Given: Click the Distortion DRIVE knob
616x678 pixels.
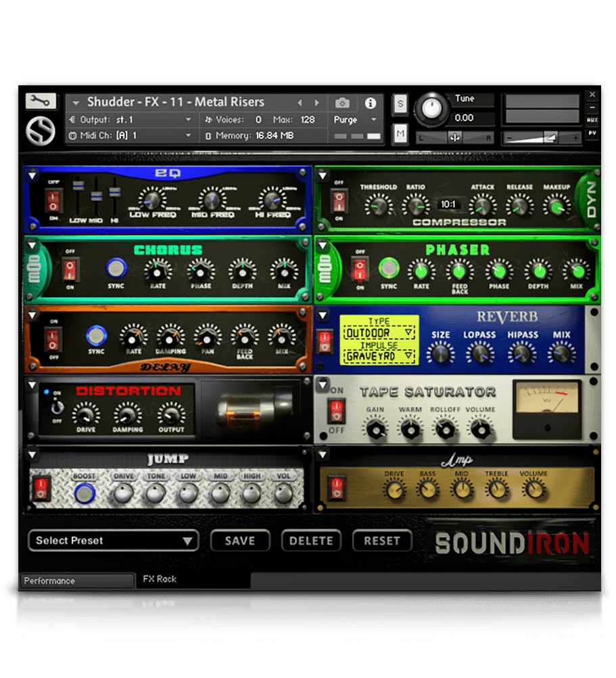Looking at the screenshot, I should tap(86, 415).
